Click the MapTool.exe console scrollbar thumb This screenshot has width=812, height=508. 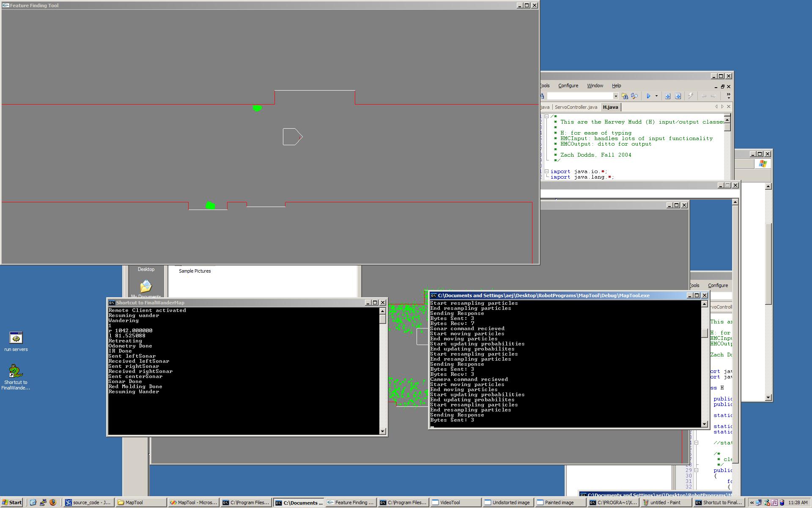(705, 333)
